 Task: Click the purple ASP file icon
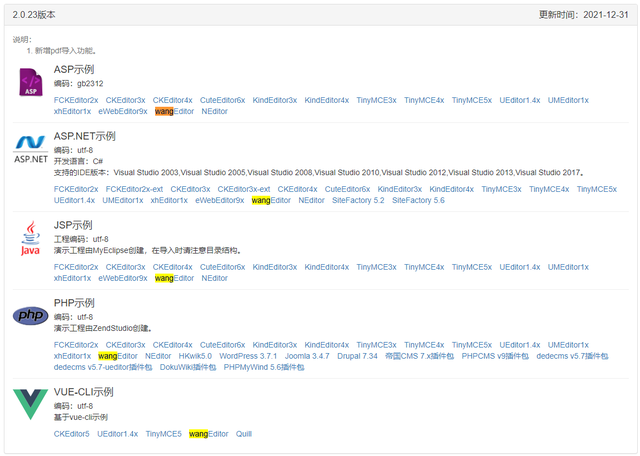[31, 82]
